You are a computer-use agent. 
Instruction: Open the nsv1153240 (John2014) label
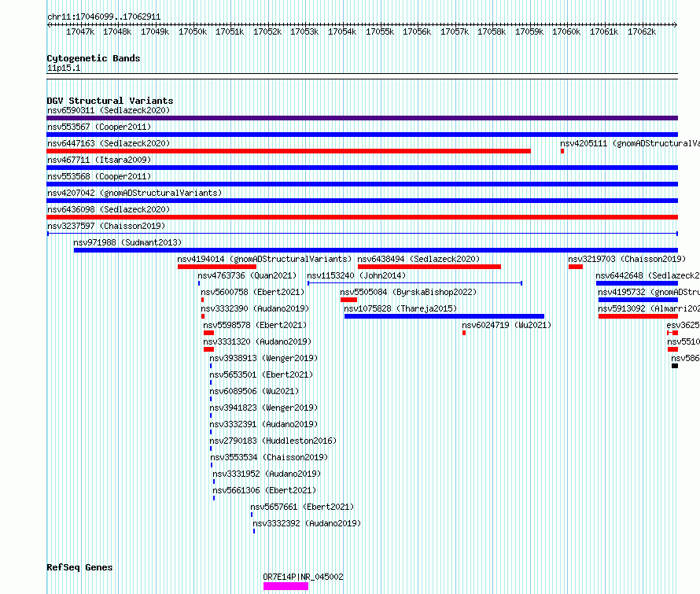pyautogui.click(x=356, y=275)
